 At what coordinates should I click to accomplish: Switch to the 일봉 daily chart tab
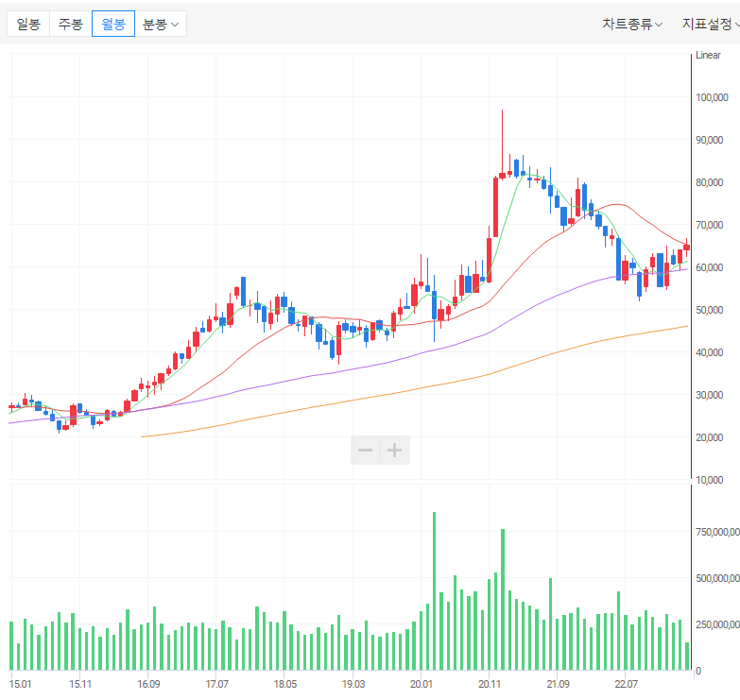tap(28, 24)
